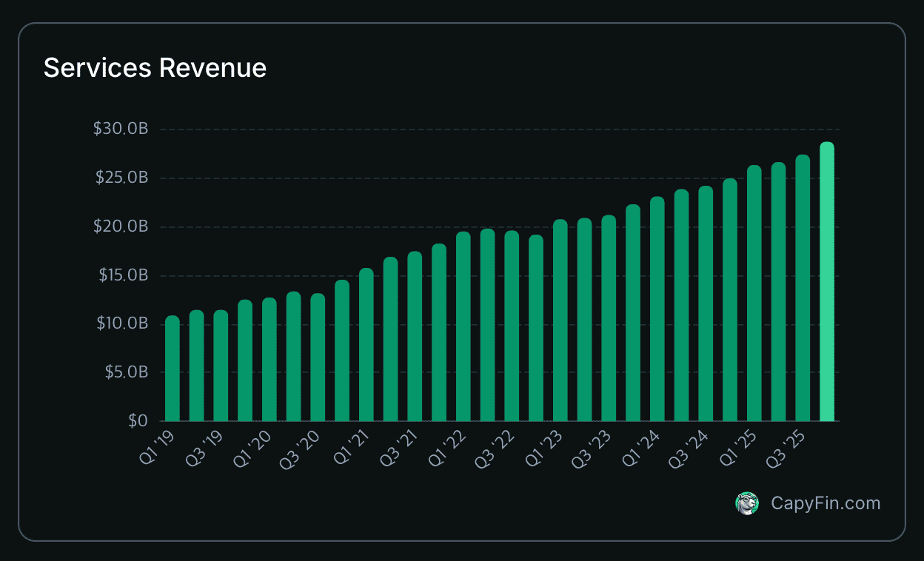Select the highlighted light-green Q4 '25 bar
Image resolution: width=924 pixels, height=561 pixels.
point(826,282)
